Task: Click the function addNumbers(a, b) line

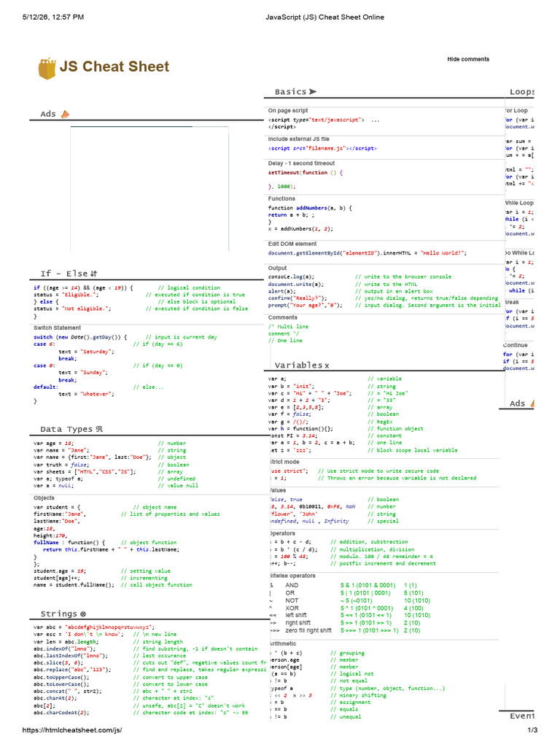Action: [x=310, y=208]
